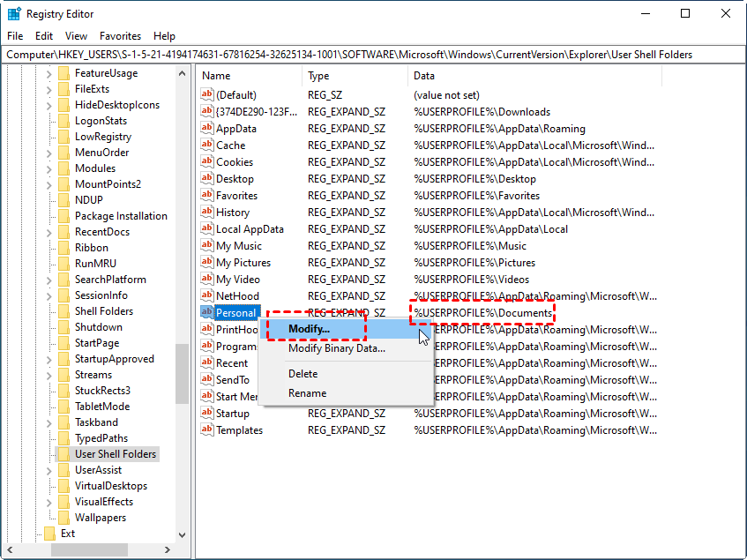The image size is (747, 560).
Task: Click the tree pane scroll-down arrow
Action: pos(182,534)
